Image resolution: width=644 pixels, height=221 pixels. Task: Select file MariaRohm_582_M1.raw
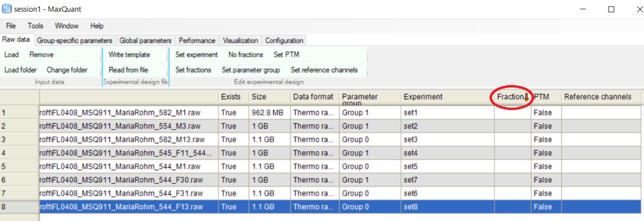coord(129,112)
